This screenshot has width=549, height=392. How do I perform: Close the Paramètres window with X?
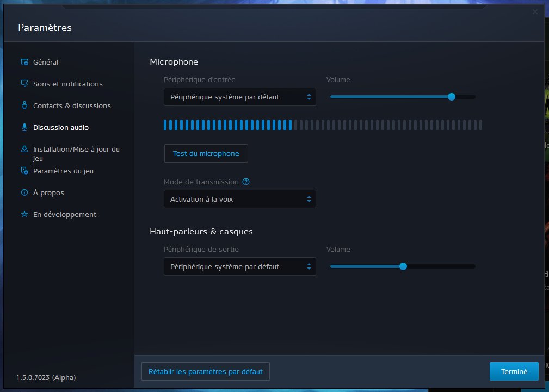pos(535,12)
